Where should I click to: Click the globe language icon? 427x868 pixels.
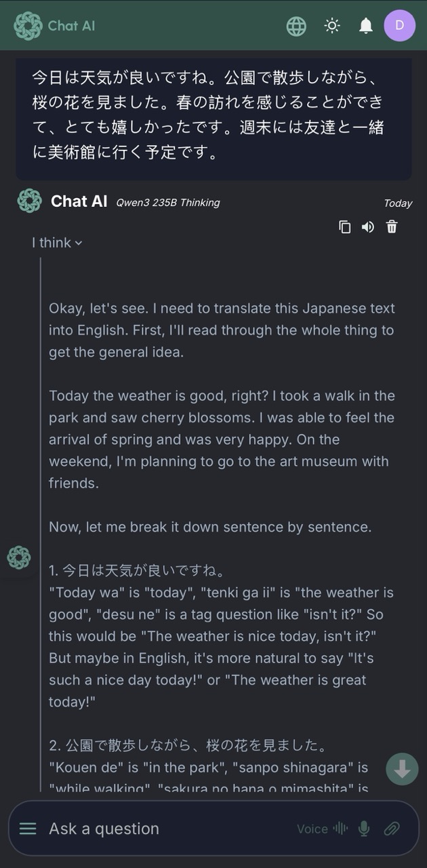point(296,26)
